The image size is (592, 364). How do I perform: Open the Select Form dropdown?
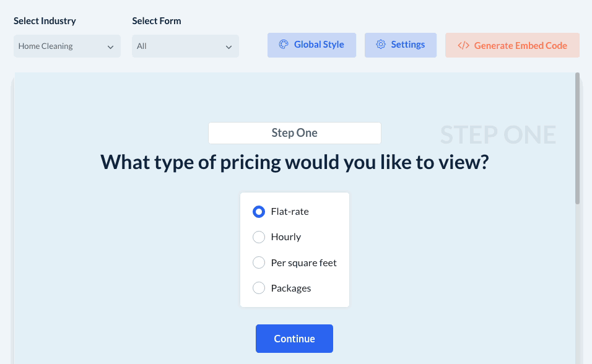click(x=185, y=46)
